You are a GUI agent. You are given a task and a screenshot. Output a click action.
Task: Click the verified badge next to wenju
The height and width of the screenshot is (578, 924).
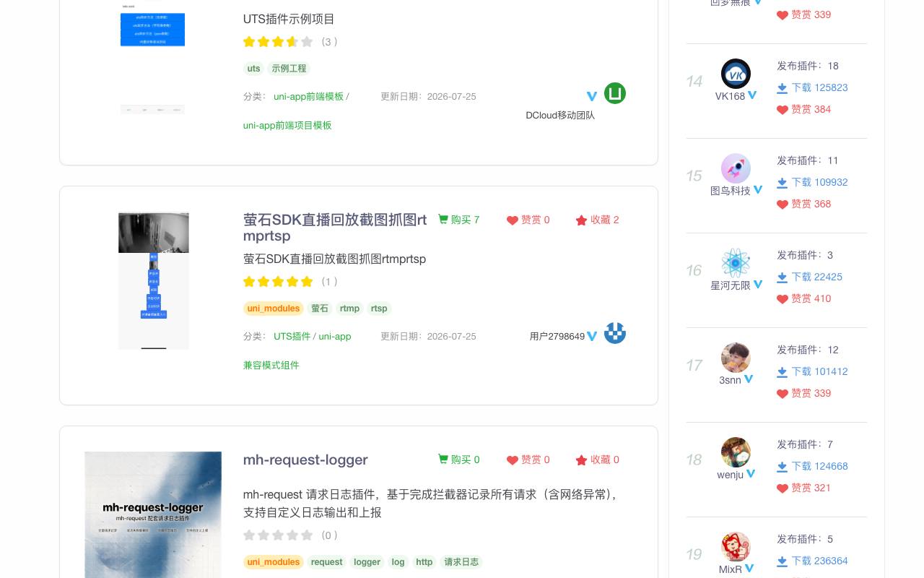point(751,474)
